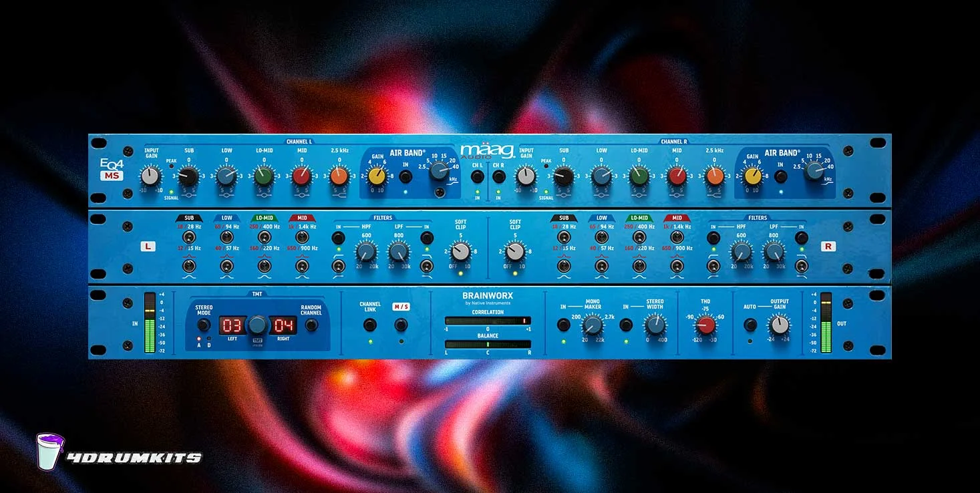Adjust the HPF frequency knob on R panel
This screenshot has width=980, height=493.
(740, 252)
